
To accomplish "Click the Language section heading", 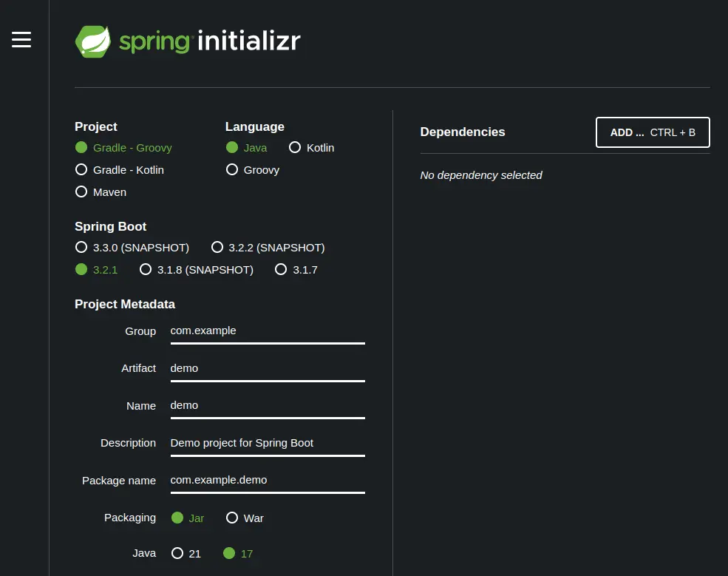I will (x=255, y=127).
